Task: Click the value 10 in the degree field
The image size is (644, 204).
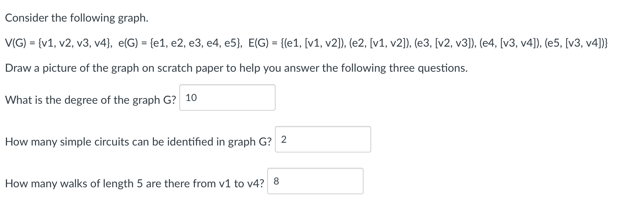Action: (191, 98)
